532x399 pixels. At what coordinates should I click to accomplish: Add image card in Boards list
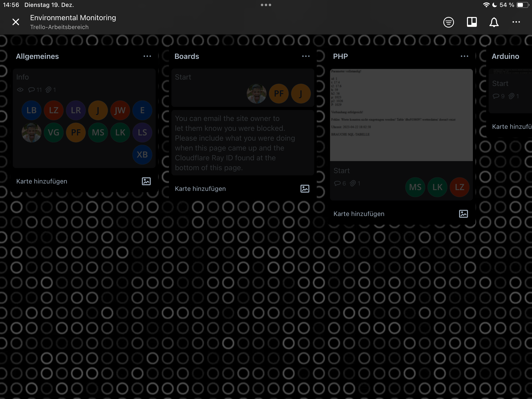305,189
